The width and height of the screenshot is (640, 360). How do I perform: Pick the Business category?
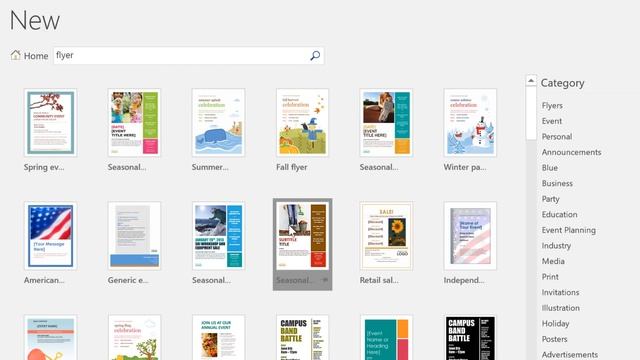coord(557,183)
